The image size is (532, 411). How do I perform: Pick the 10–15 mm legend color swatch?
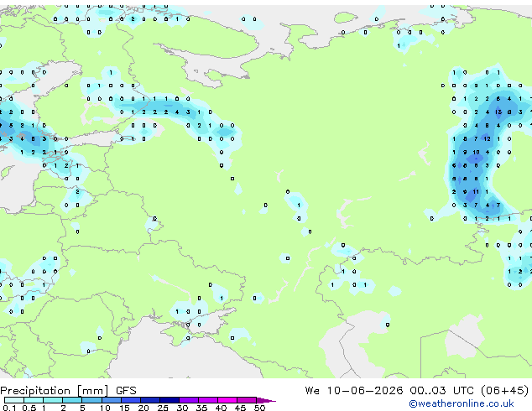pos(111,400)
